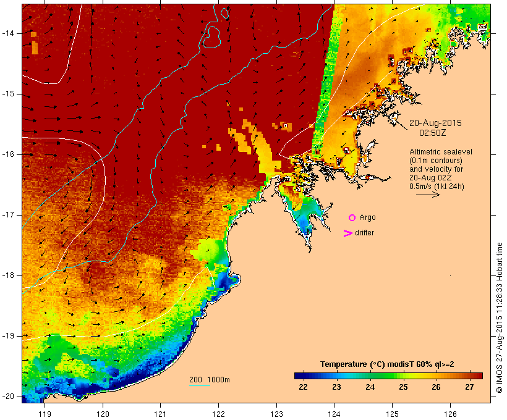507x420 pixels.
Task: Click the longitude axis label 124
Action: coord(334,414)
